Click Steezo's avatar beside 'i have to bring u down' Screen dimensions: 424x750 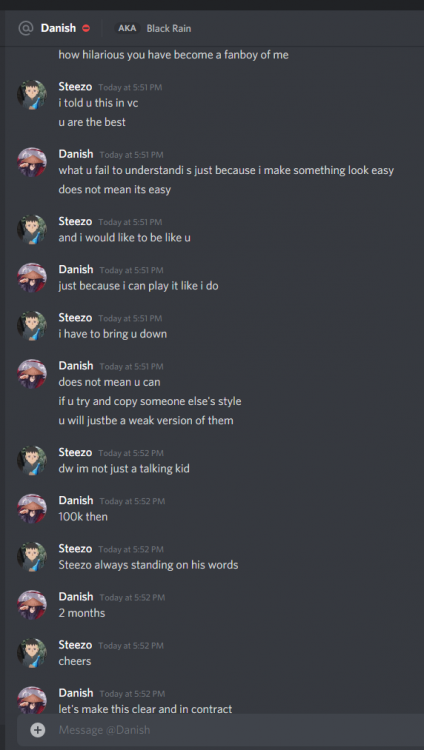(x=32, y=326)
